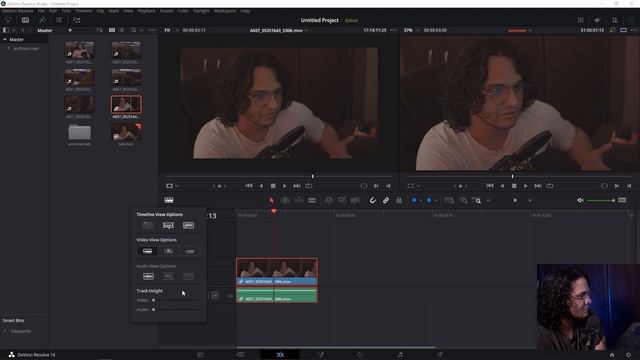
Task: Open the Playback menu
Action: click(x=146, y=11)
